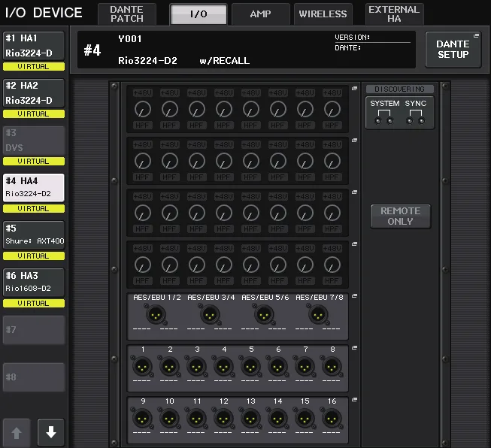Click output connector 12
Image resolution: width=491 pixels, height=448 pixels.
[223, 418]
